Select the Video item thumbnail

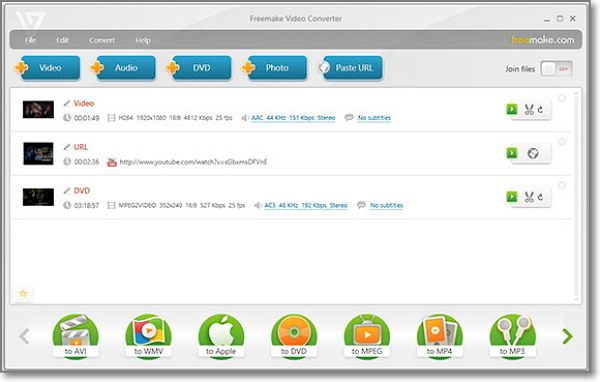click(38, 109)
